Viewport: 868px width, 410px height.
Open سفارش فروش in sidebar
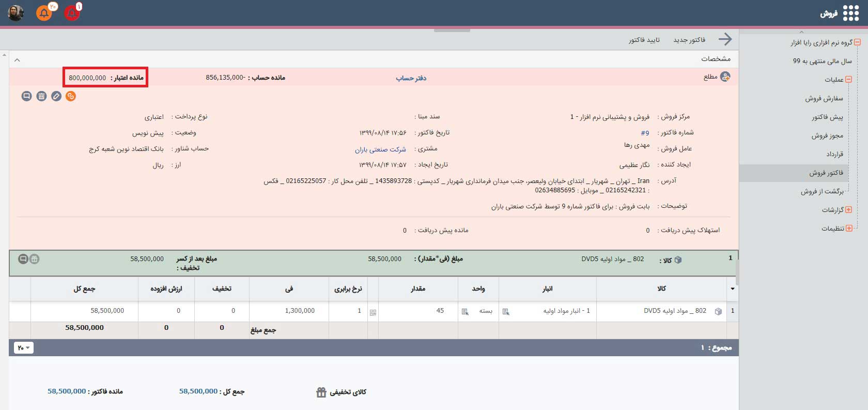coord(824,98)
